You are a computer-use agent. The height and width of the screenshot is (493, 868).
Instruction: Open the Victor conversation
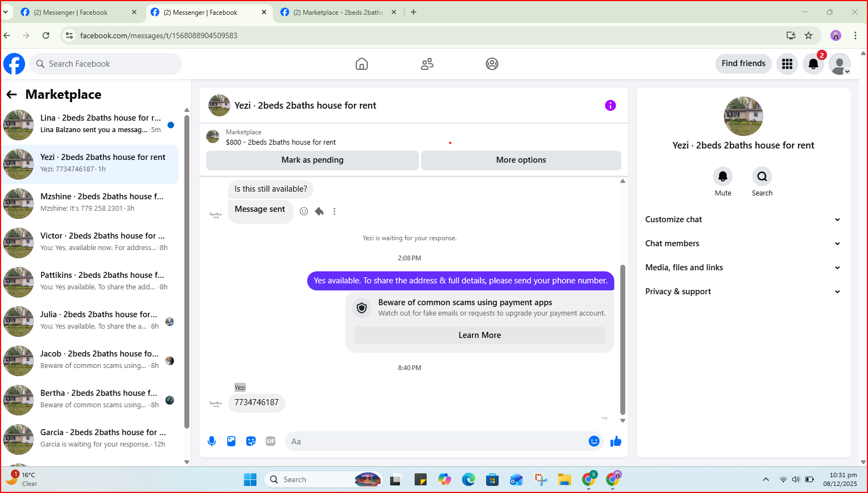click(90, 243)
